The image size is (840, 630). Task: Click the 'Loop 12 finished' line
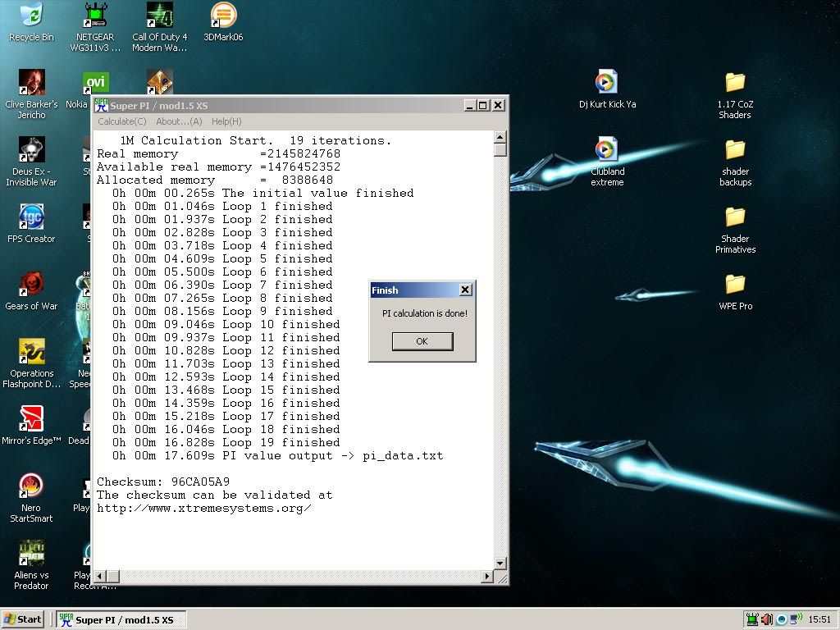(x=226, y=351)
